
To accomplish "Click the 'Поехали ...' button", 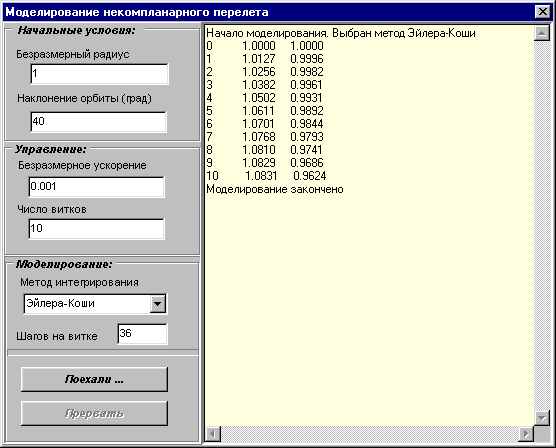I will [x=94, y=380].
